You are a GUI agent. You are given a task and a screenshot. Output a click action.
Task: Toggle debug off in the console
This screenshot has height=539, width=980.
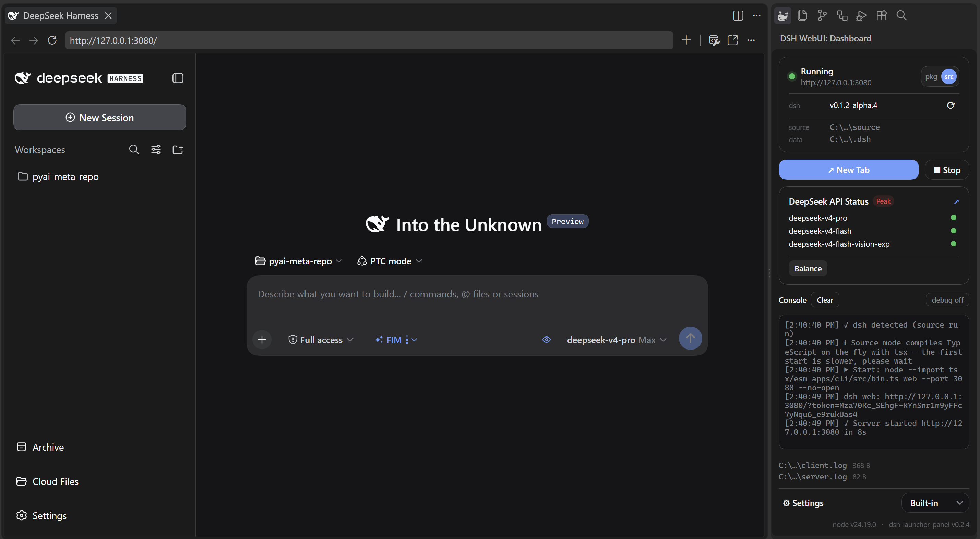tap(947, 300)
